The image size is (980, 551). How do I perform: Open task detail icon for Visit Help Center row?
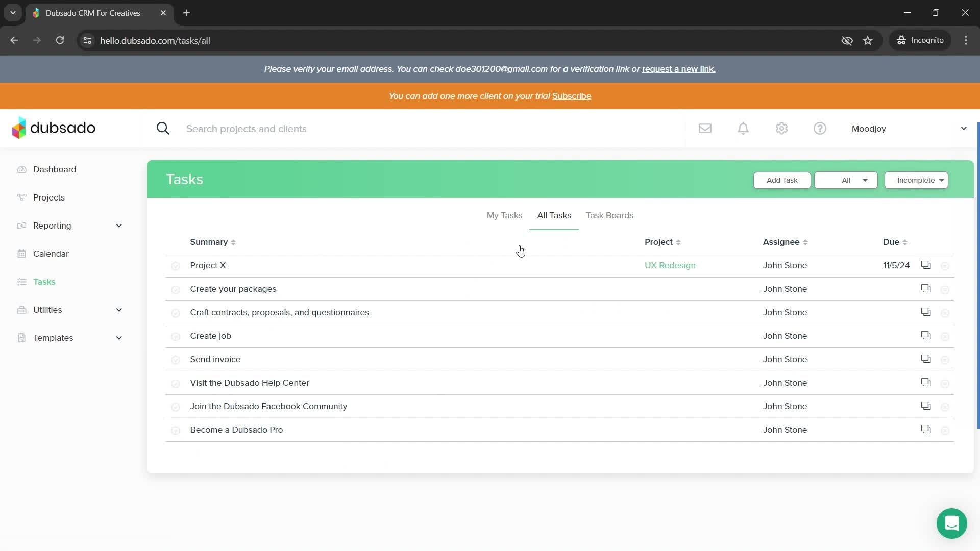click(926, 382)
